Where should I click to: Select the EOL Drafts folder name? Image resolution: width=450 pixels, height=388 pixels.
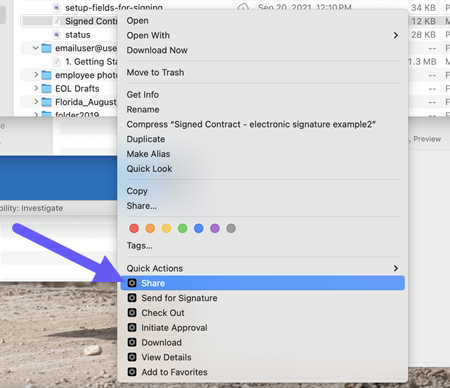click(77, 89)
